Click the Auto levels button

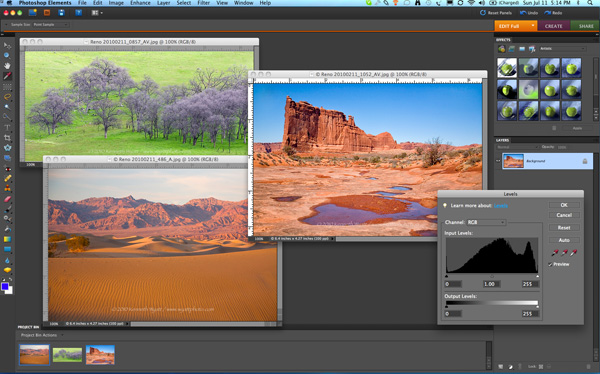pyautogui.click(x=564, y=240)
